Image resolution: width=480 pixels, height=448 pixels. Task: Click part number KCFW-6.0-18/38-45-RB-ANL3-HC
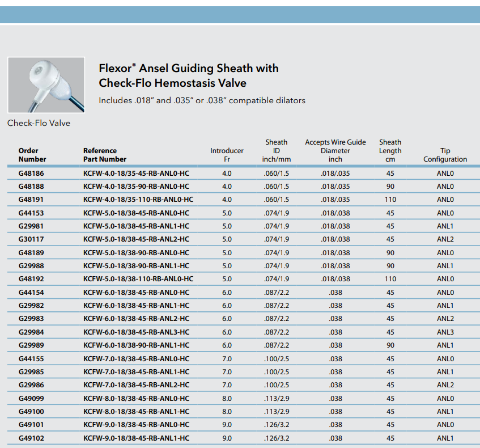click(x=136, y=332)
